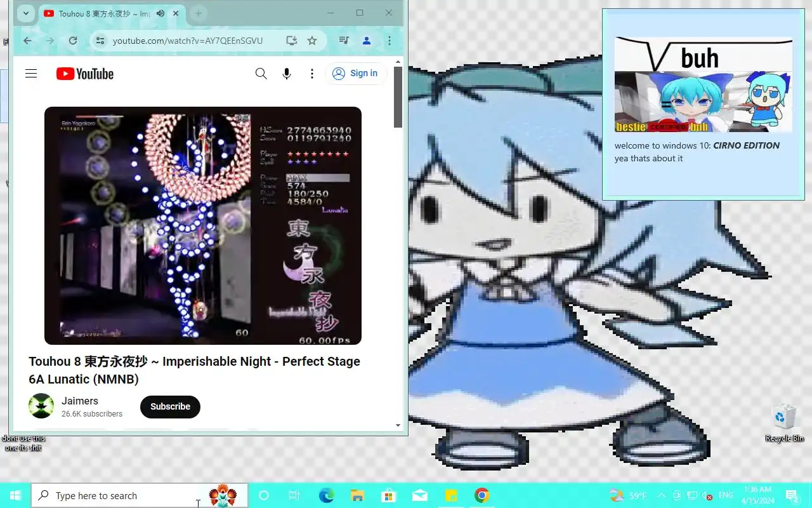View site information icon in address bar
This screenshot has height=508, width=812.
point(100,41)
